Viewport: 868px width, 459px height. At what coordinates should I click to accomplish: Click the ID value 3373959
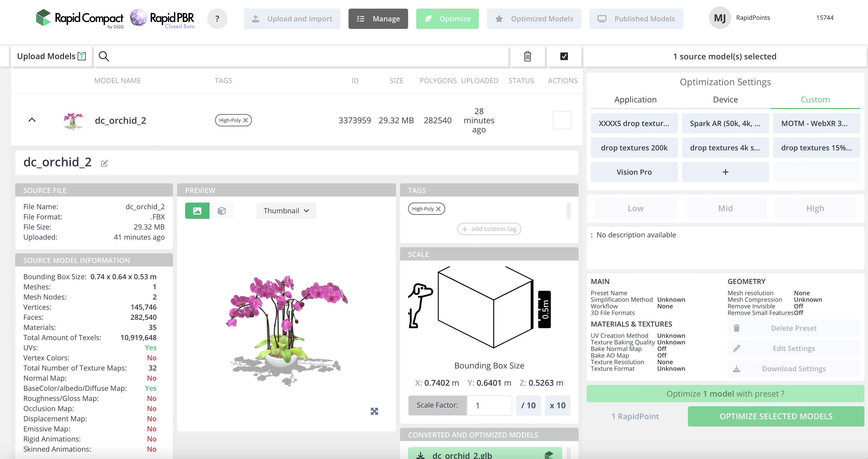pyautogui.click(x=354, y=120)
